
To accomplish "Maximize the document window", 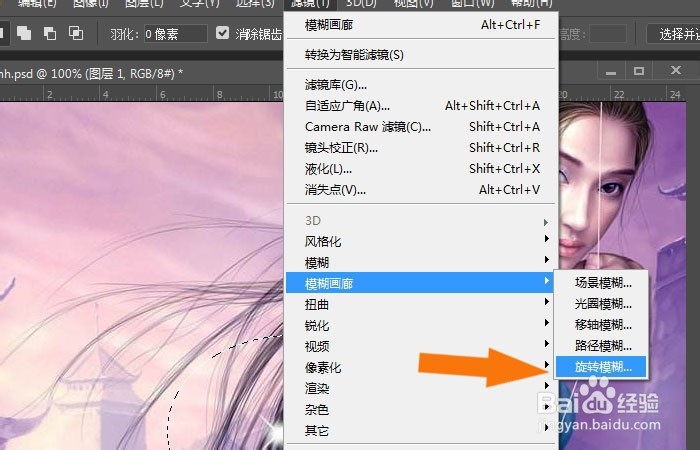I will pos(639,71).
